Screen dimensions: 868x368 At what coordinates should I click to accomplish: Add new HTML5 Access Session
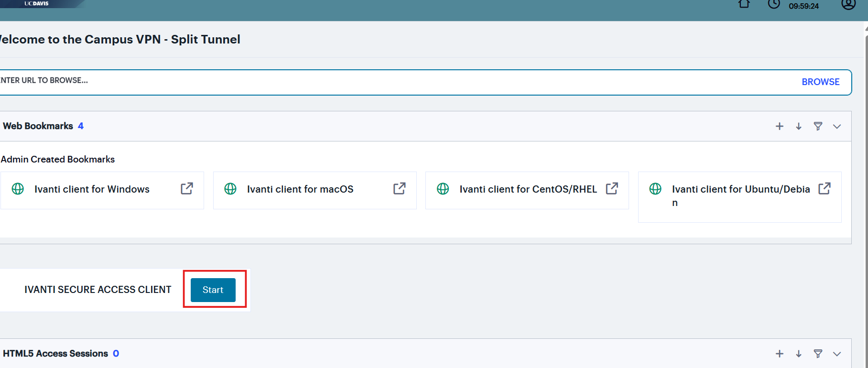click(x=780, y=354)
